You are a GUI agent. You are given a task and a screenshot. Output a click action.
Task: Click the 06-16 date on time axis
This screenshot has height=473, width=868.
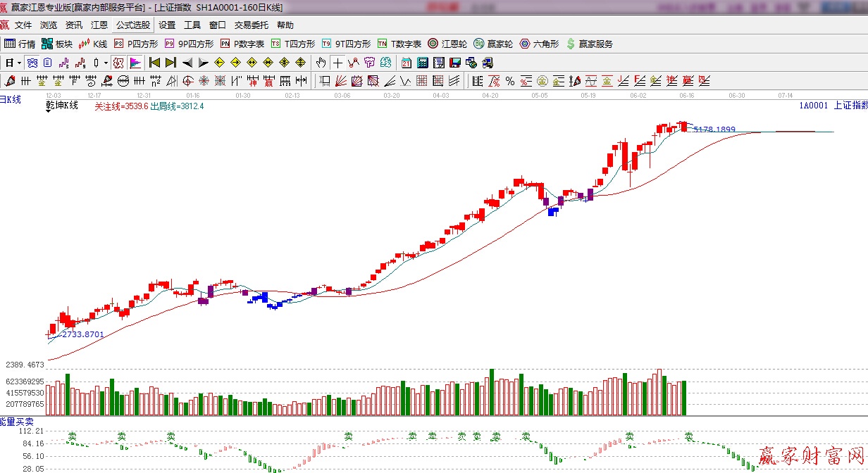[x=687, y=95]
